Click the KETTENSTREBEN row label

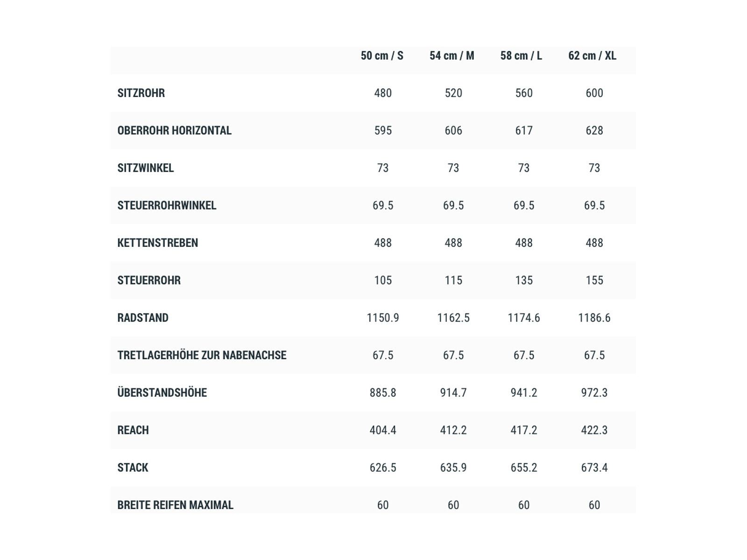pos(157,243)
